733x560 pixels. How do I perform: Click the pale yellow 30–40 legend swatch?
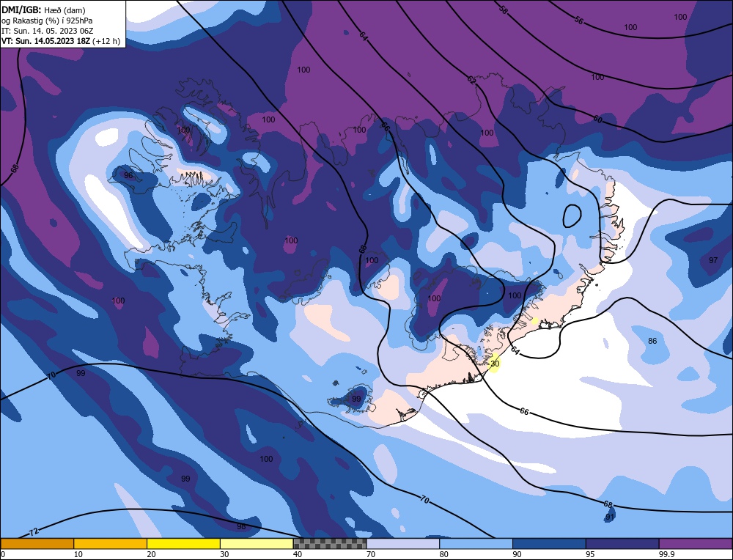(x=257, y=544)
